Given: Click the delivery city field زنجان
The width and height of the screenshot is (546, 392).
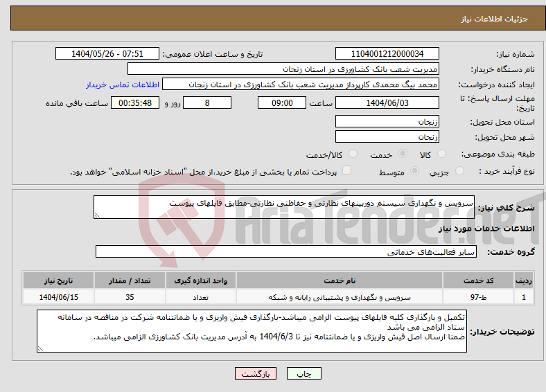Looking at the screenshot, I should [x=387, y=137].
